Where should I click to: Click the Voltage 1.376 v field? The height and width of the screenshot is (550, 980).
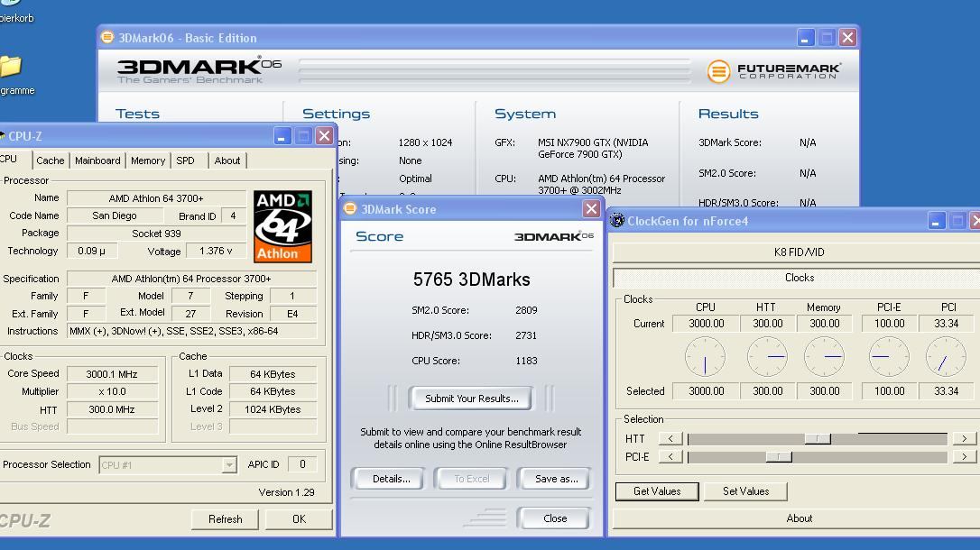pos(216,251)
